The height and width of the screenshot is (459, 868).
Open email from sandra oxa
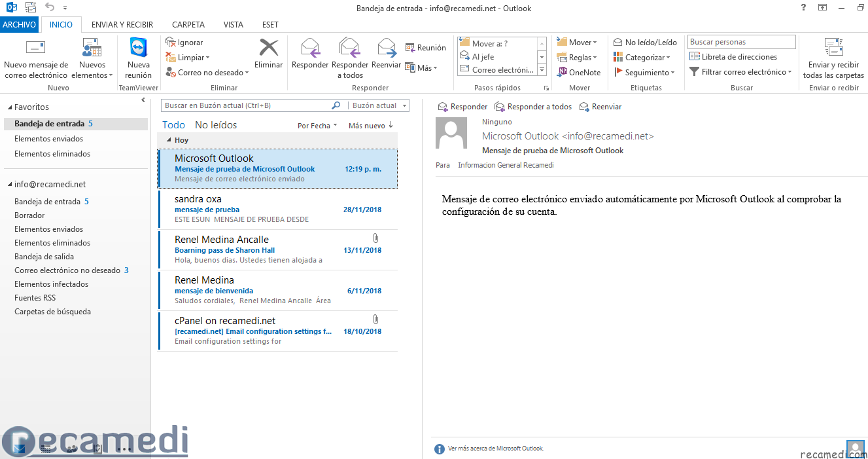277,210
